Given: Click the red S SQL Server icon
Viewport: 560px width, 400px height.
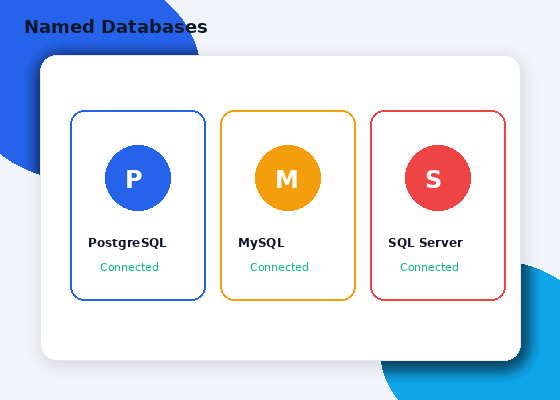Looking at the screenshot, I should pos(438,178).
